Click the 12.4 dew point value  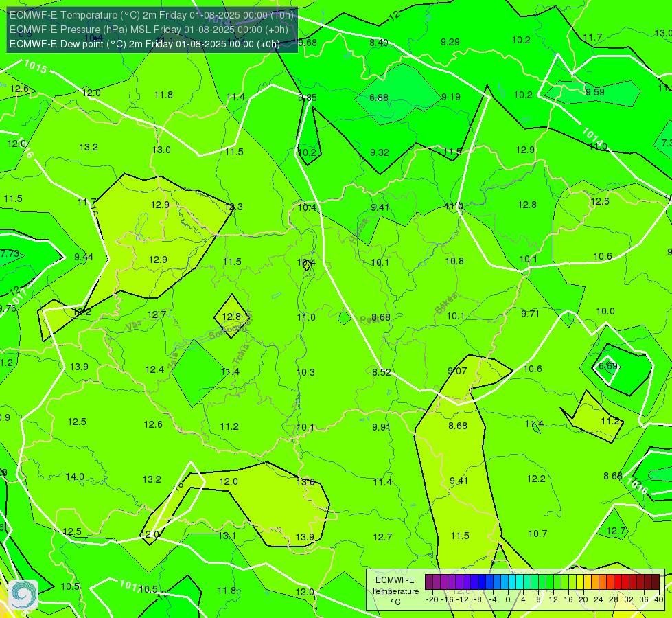154,369
